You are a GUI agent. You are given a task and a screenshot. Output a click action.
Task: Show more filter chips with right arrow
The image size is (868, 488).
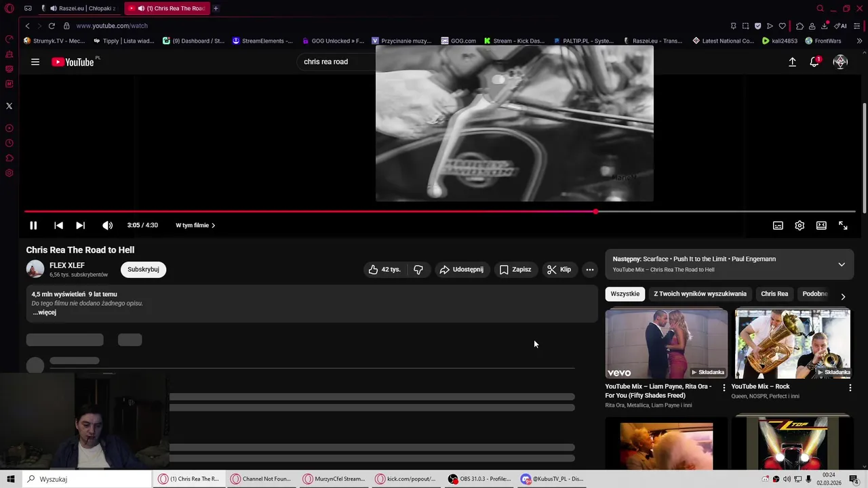pyautogui.click(x=843, y=296)
